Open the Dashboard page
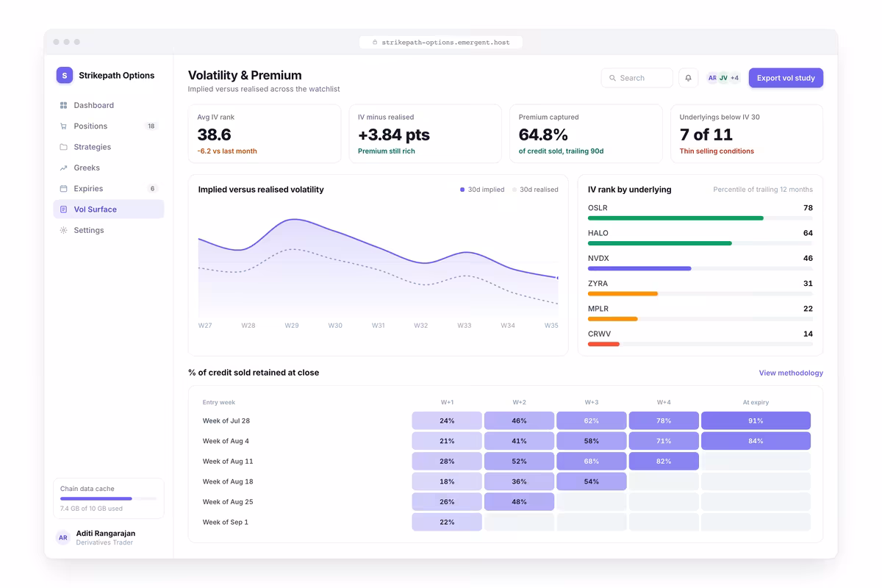The height and width of the screenshot is (588, 882). click(x=109, y=105)
